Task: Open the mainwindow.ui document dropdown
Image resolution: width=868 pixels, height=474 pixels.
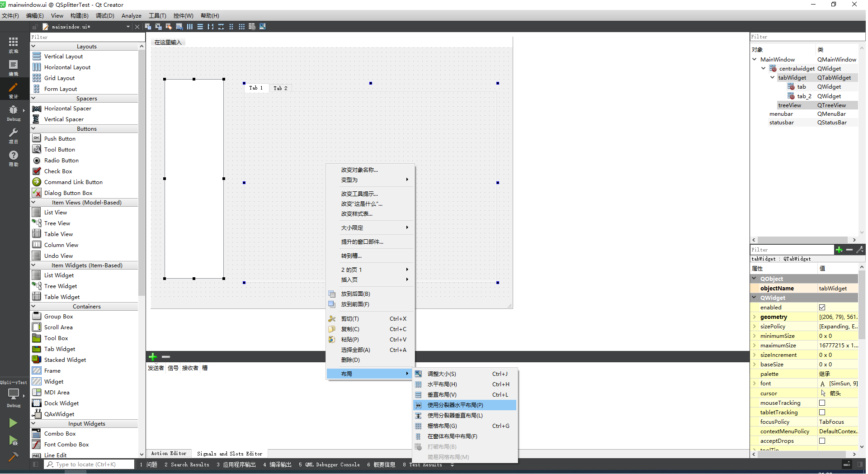Action: pos(128,27)
